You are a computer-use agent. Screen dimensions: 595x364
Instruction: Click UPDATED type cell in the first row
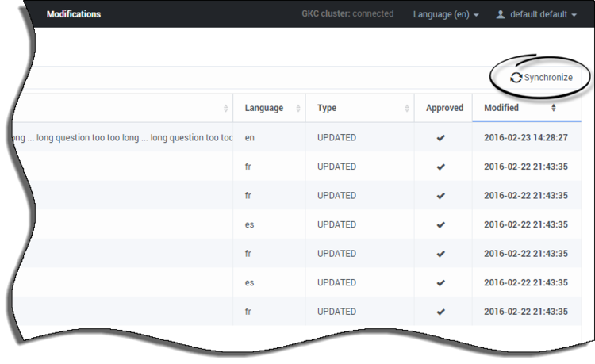336,138
